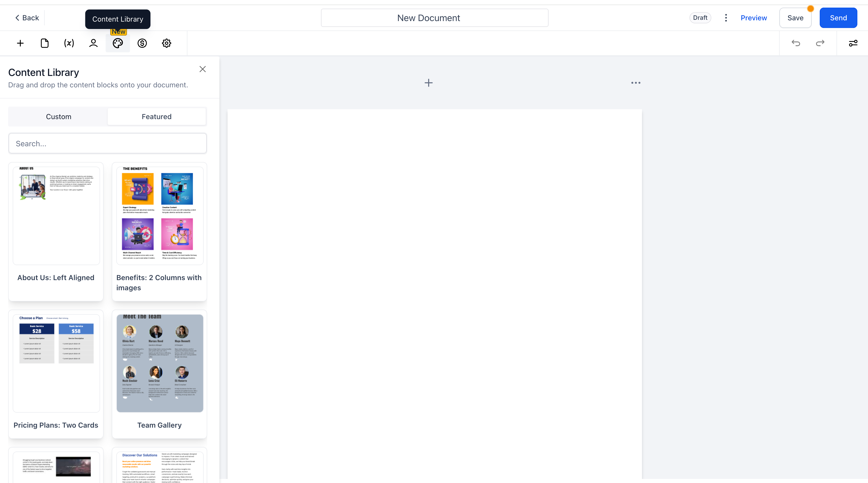Switch to the Custom tab
The image size is (868, 483).
(58, 116)
